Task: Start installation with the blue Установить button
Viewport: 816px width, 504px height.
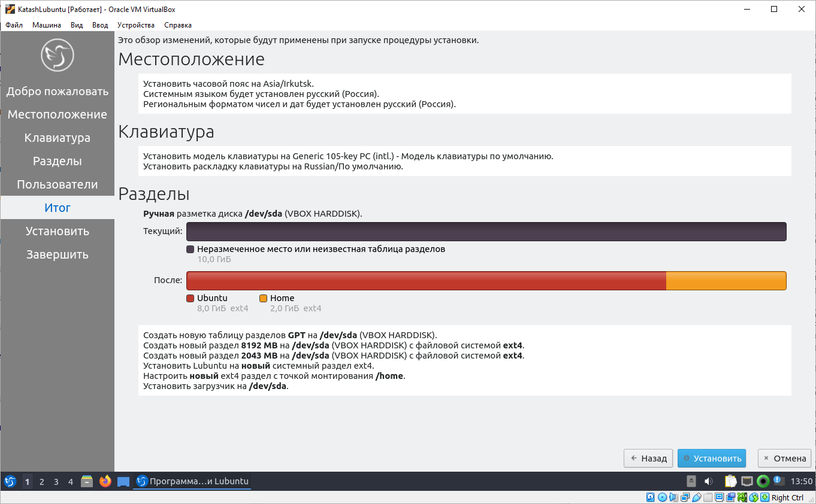Action: [712, 459]
